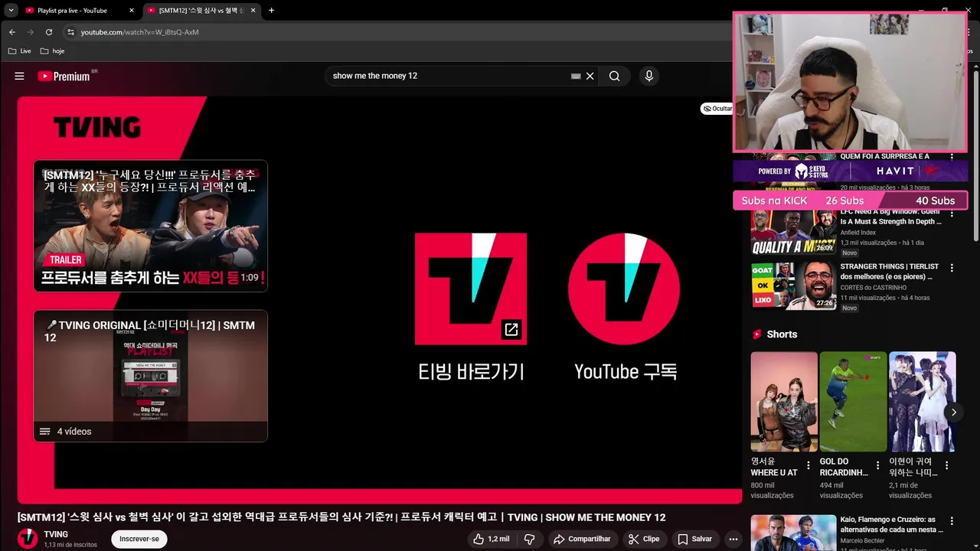Clear the search box text
Viewport: 980px width, 551px height.
tap(590, 76)
